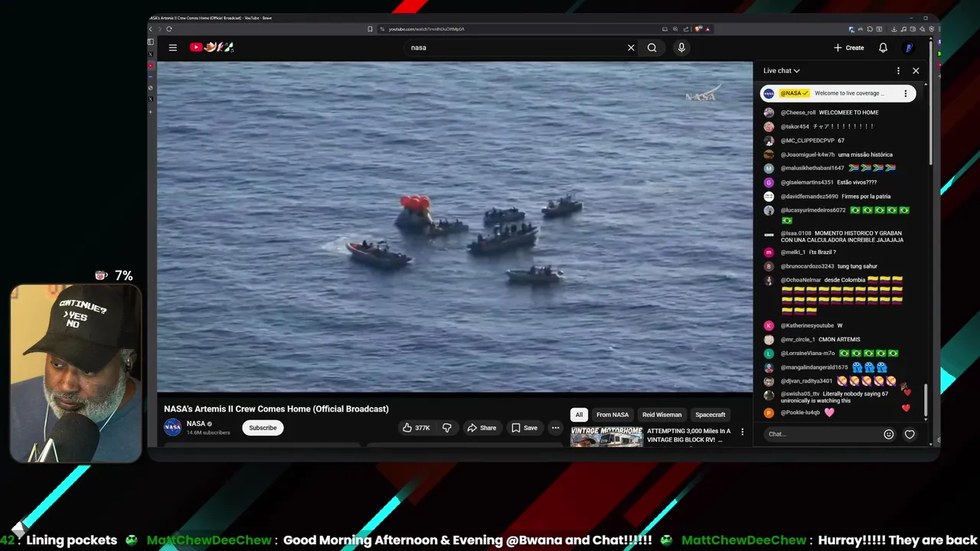Open 'ATTEMPTING 3,000 Miles' video title
Image resolution: width=980 pixels, height=551 pixels.
pyautogui.click(x=688, y=435)
